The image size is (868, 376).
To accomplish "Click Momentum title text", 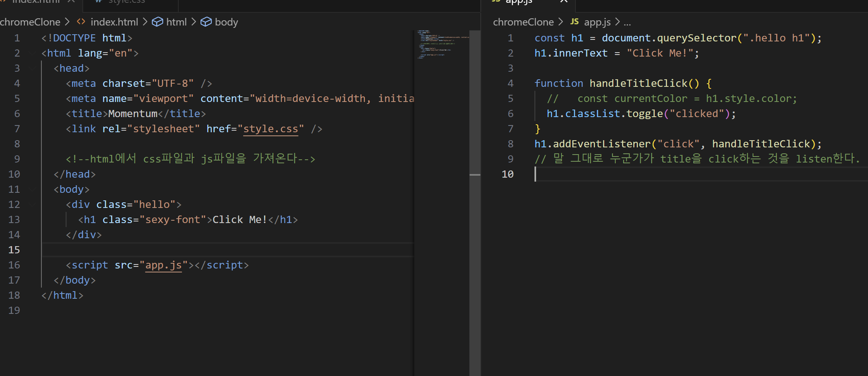I will click(x=133, y=114).
